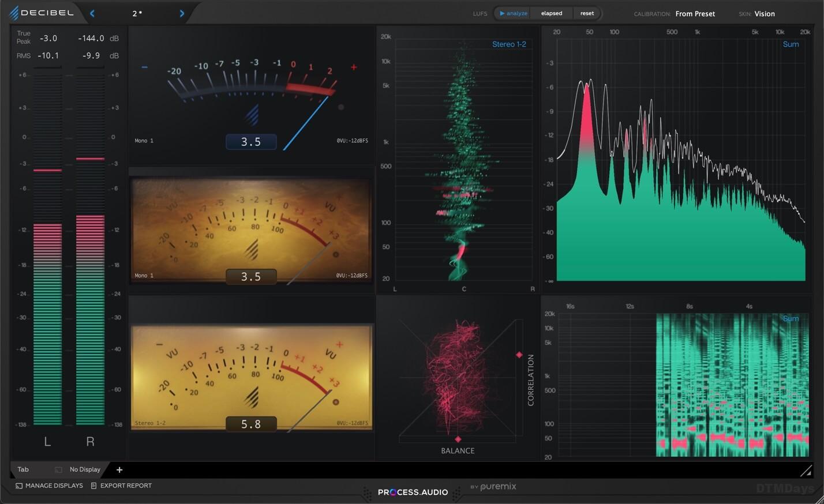Go to the previous preset arrow
824x504 pixels.
[x=92, y=13]
